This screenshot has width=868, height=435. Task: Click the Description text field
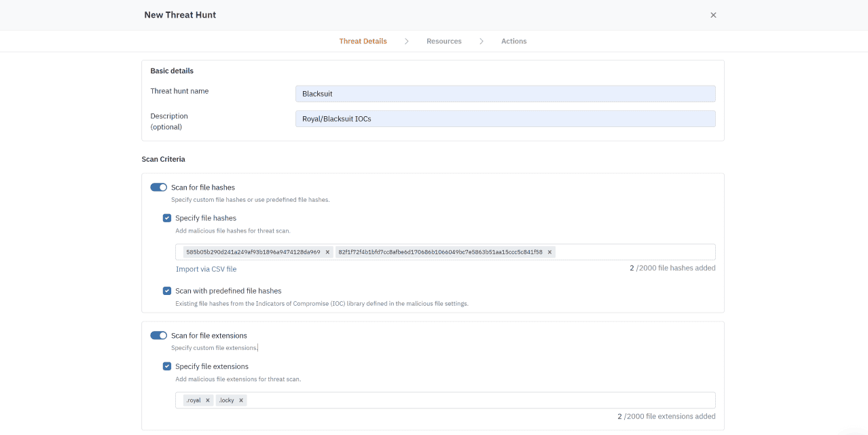click(x=505, y=119)
